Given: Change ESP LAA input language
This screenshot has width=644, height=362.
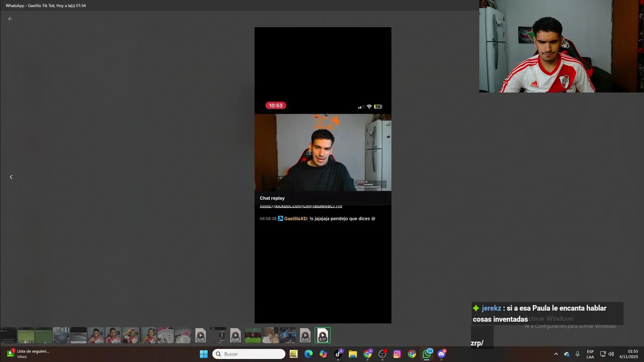Looking at the screenshot, I should (x=590, y=354).
